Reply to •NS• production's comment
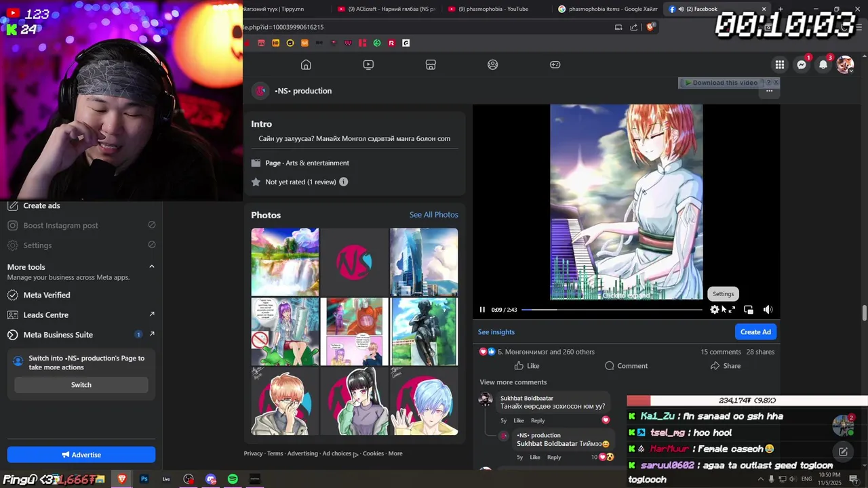 click(x=554, y=457)
